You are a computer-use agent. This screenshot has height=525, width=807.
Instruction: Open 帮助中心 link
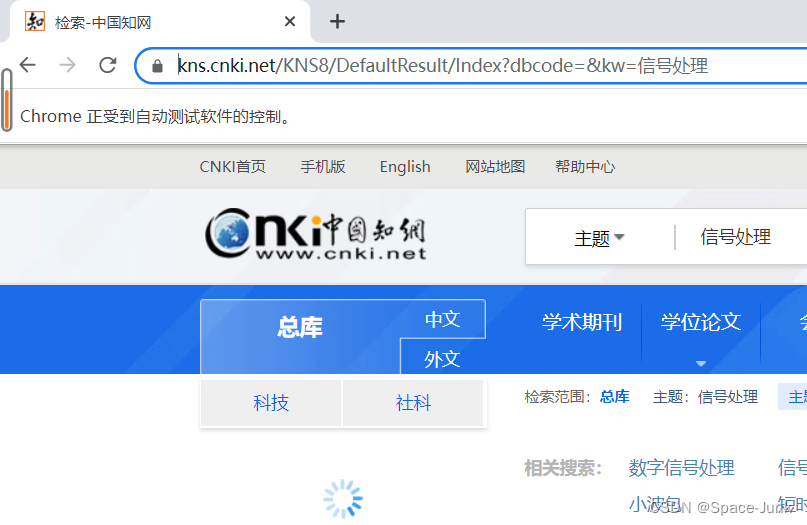[585, 167]
